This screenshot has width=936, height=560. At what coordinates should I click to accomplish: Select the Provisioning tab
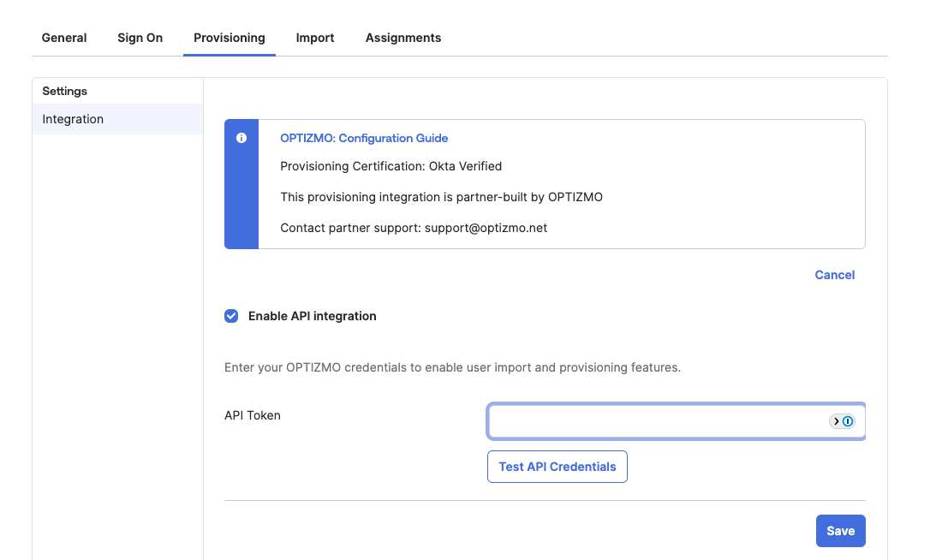[x=230, y=38]
